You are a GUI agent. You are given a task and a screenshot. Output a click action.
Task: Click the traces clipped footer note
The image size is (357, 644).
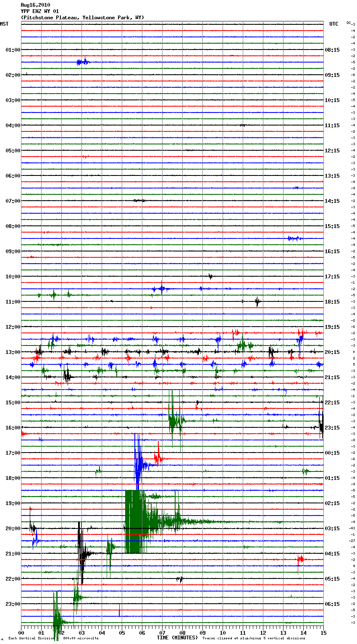click(x=254, y=638)
